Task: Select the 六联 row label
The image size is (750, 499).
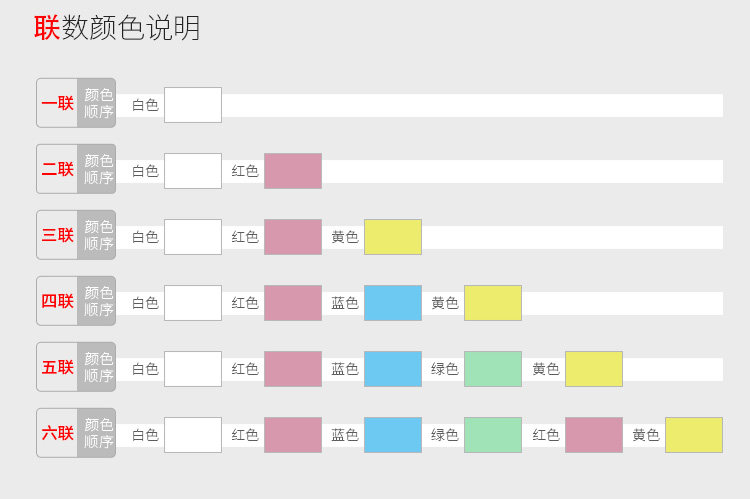Action: pyautogui.click(x=58, y=433)
